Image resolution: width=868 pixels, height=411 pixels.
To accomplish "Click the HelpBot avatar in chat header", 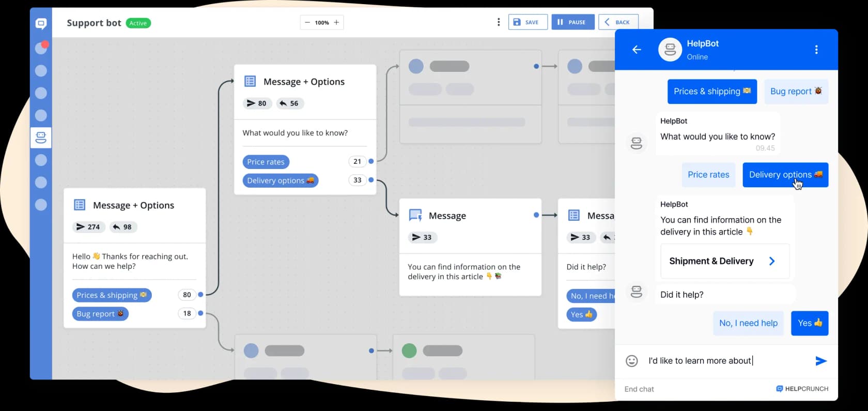I will coord(670,50).
